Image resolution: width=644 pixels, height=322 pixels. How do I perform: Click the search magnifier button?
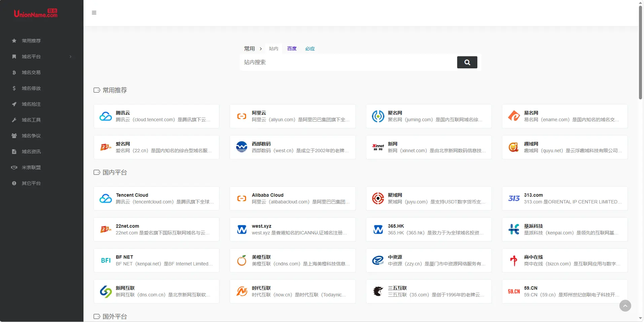tap(467, 62)
